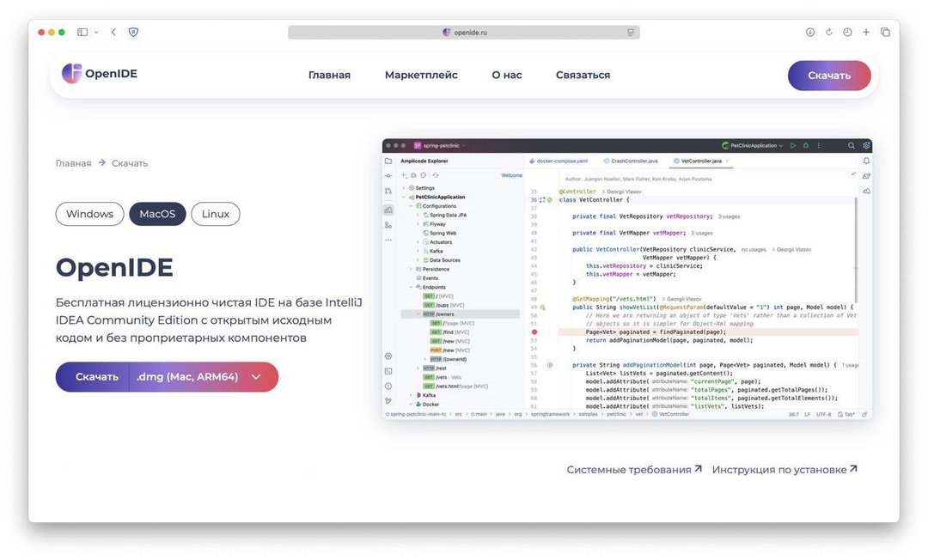Select the version control icon in the left sidebar

pyautogui.click(x=388, y=190)
